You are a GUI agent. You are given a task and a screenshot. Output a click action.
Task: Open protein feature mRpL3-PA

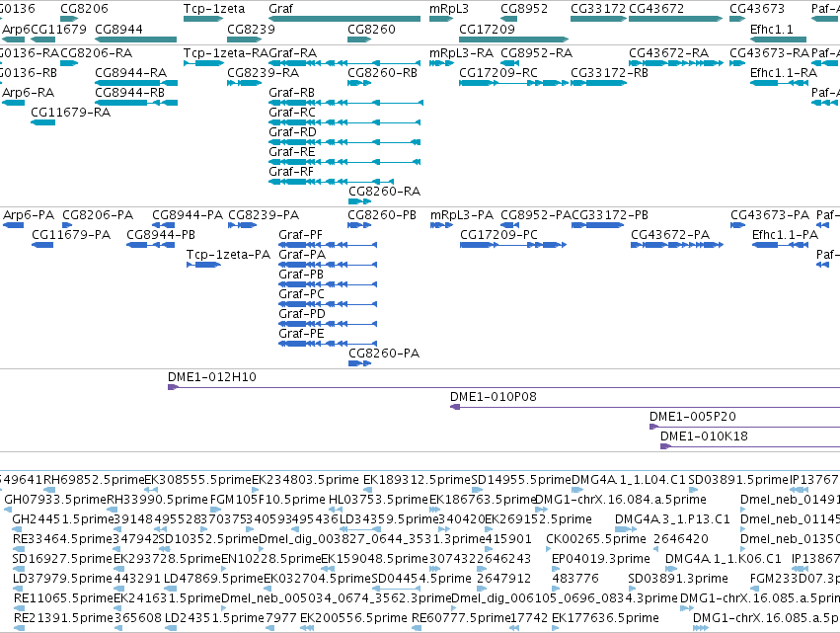click(442, 225)
